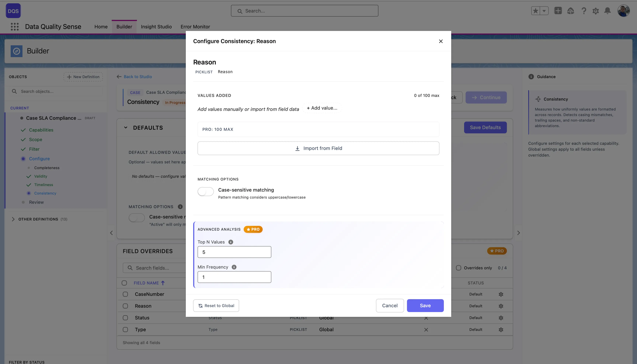Click the DQS logo icon
This screenshot has width=637, height=364.
[13, 11]
